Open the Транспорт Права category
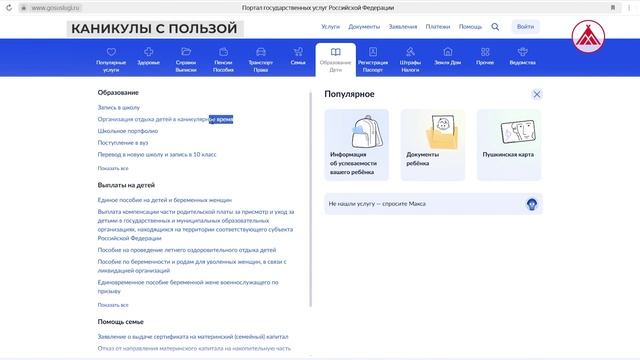The height and width of the screenshot is (360, 640). [x=260, y=60]
